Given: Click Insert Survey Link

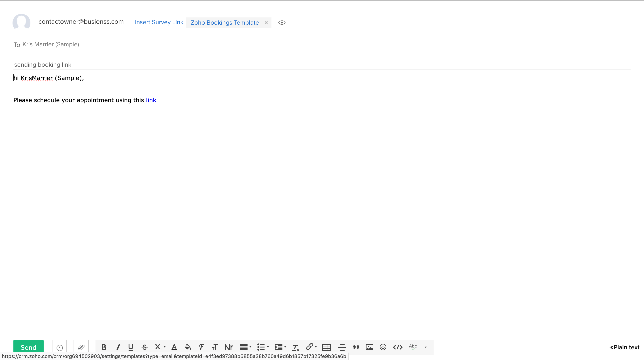Looking at the screenshot, I should click(159, 22).
